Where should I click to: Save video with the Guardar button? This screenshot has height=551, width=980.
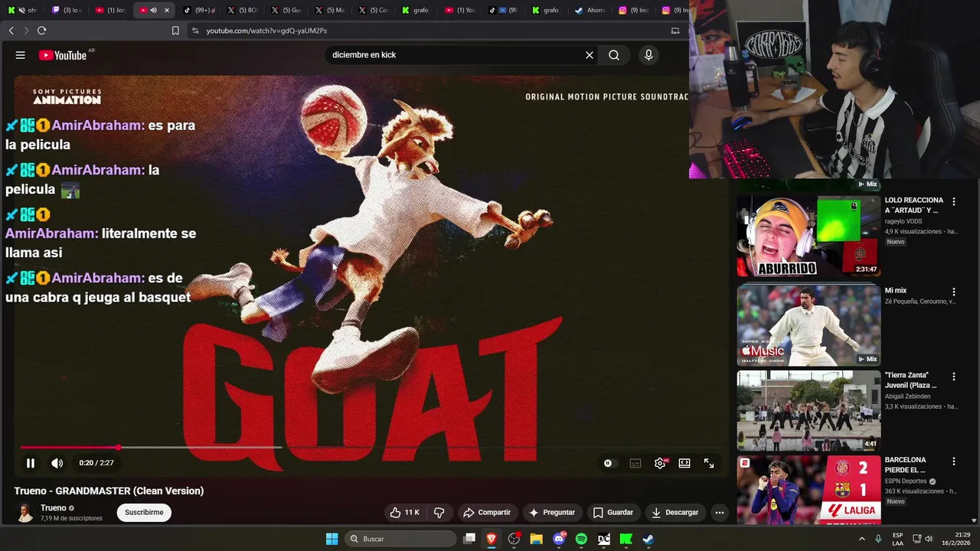[612, 513]
